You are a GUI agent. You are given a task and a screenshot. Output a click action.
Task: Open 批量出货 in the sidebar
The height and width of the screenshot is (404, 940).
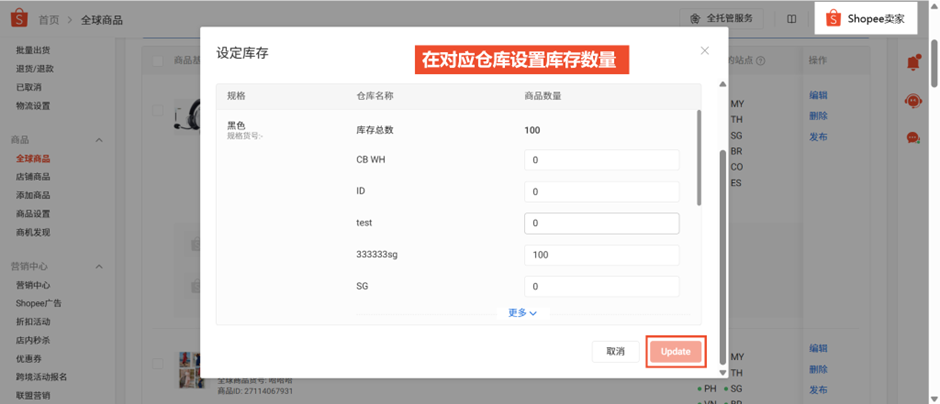click(x=33, y=50)
